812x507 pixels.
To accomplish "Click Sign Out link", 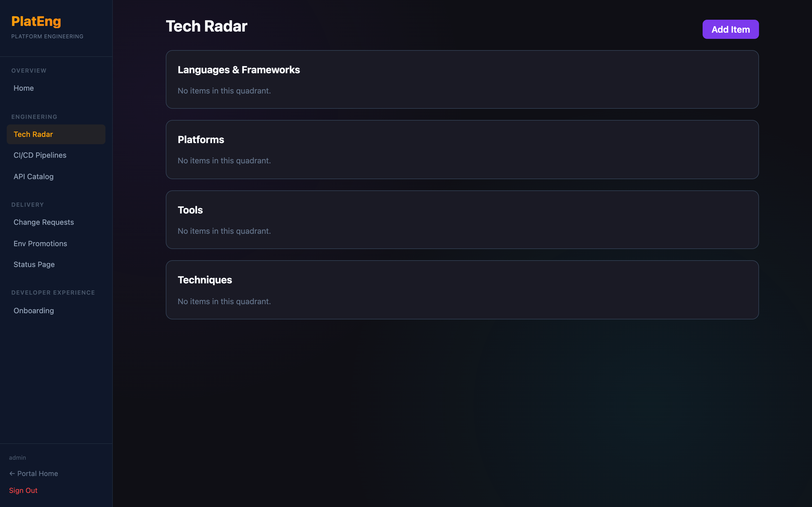I will (23, 490).
